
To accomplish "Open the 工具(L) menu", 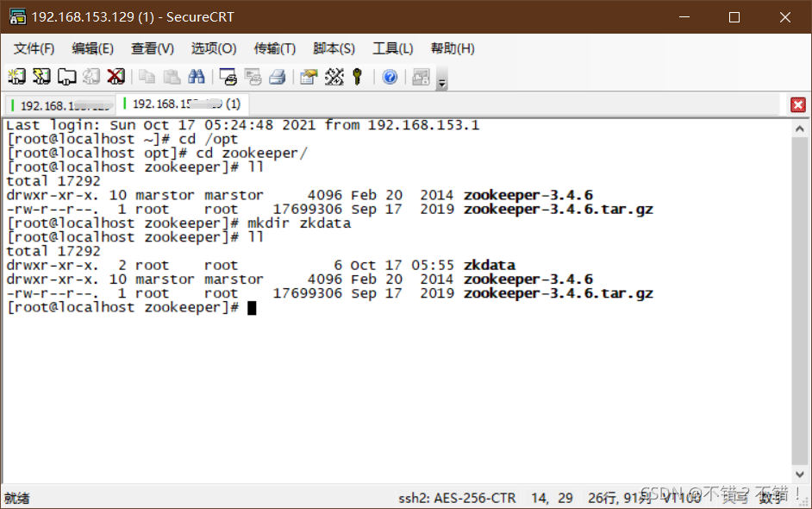I will pyautogui.click(x=392, y=48).
